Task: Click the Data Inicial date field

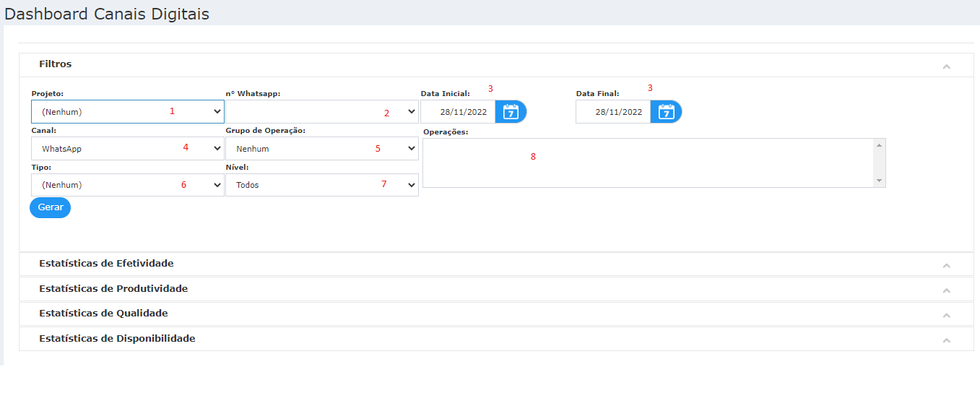Action: point(458,112)
